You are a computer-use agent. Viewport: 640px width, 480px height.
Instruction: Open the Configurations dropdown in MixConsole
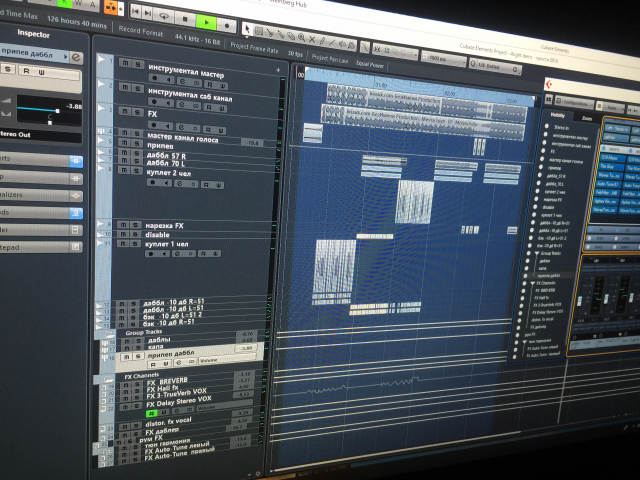click(x=575, y=102)
